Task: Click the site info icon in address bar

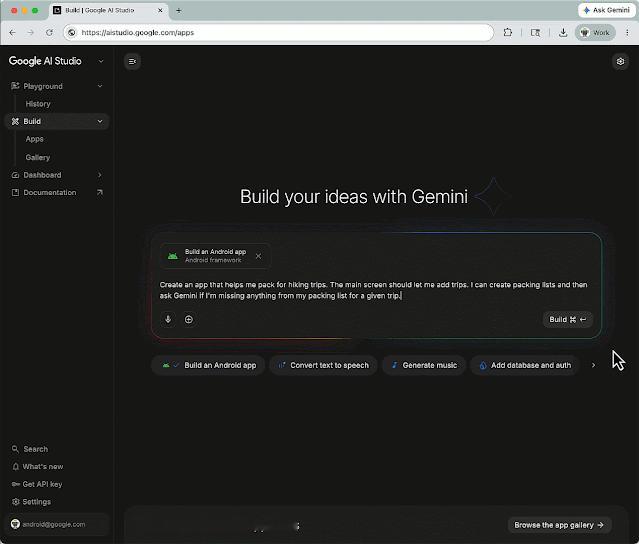Action: pyautogui.click(x=72, y=33)
